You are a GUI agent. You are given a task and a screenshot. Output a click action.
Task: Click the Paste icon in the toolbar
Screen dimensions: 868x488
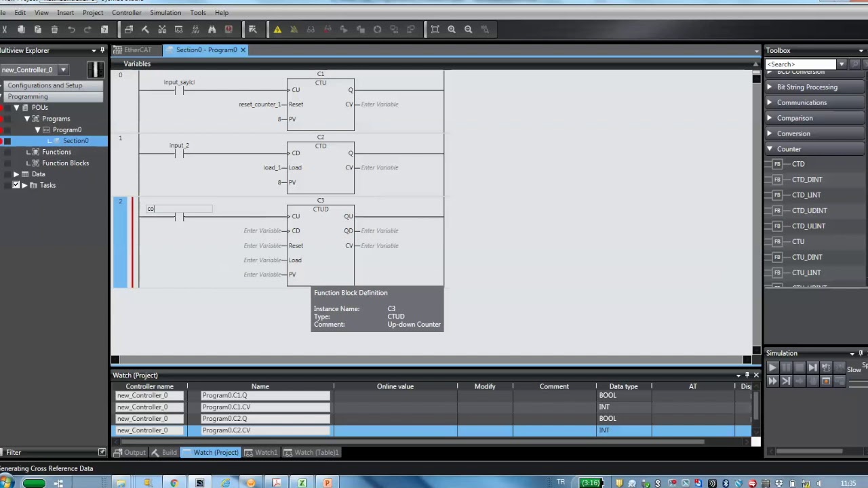tap(37, 29)
